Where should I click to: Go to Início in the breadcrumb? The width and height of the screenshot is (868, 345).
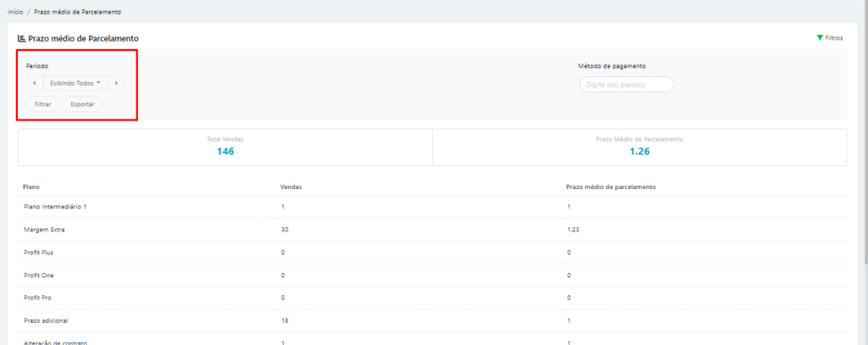(x=15, y=13)
